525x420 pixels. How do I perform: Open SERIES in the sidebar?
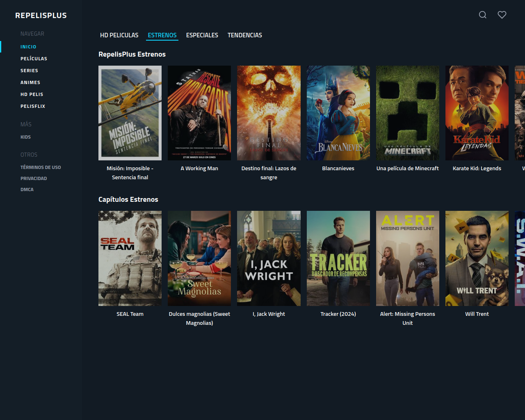[29, 71]
